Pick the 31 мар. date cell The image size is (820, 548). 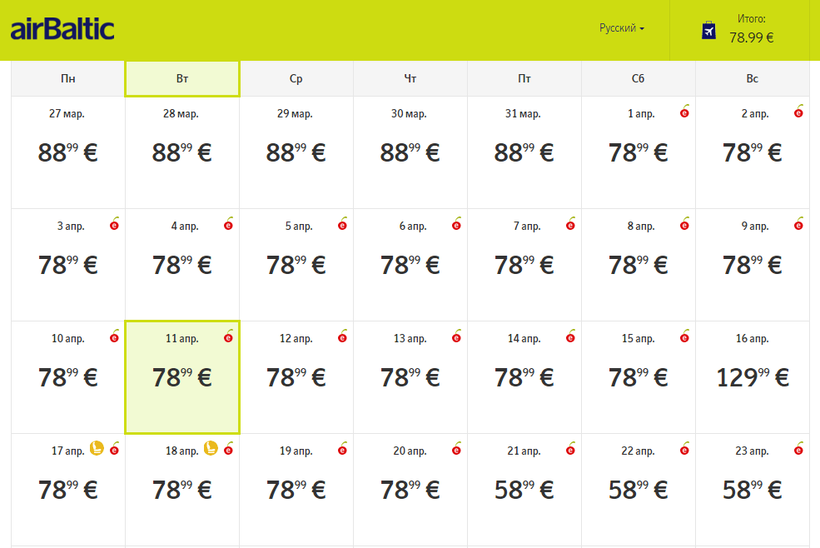tap(524, 152)
